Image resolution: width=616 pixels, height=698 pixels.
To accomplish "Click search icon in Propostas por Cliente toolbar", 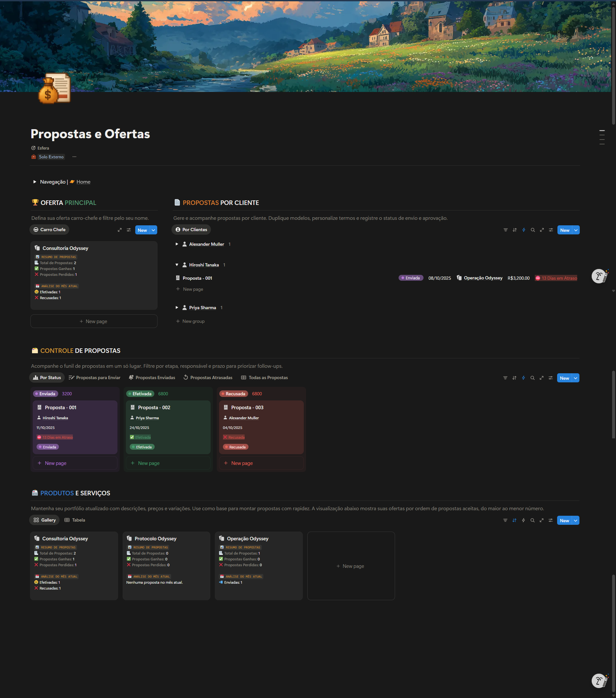I will (533, 230).
